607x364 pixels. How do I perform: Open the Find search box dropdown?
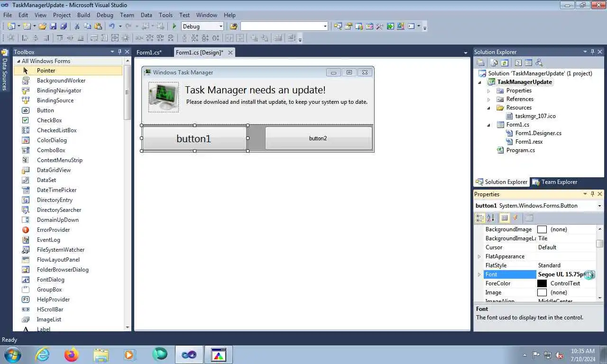(325, 27)
